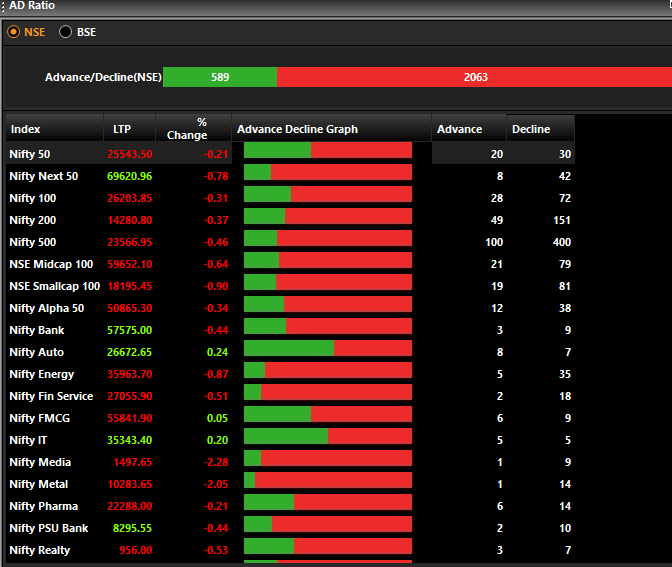The width and height of the screenshot is (672, 567).
Task: Select the Nifty Bank index name
Action: [x=37, y=330]
